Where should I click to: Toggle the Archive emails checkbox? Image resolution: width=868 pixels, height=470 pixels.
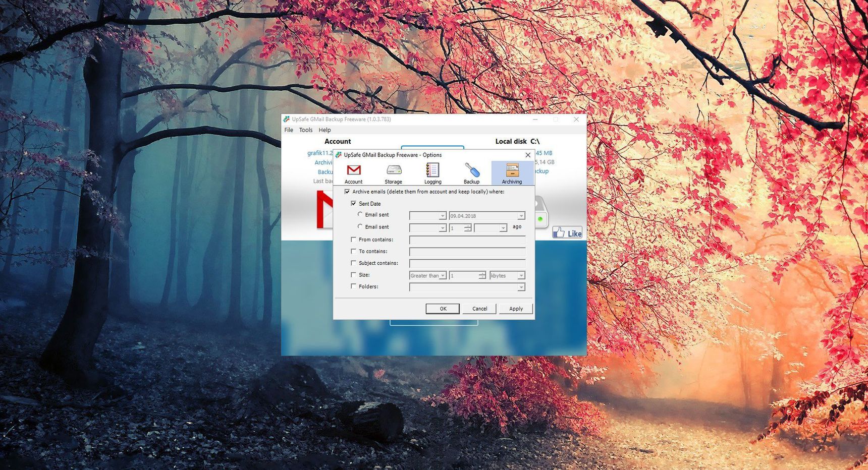[x=347, y=192]
